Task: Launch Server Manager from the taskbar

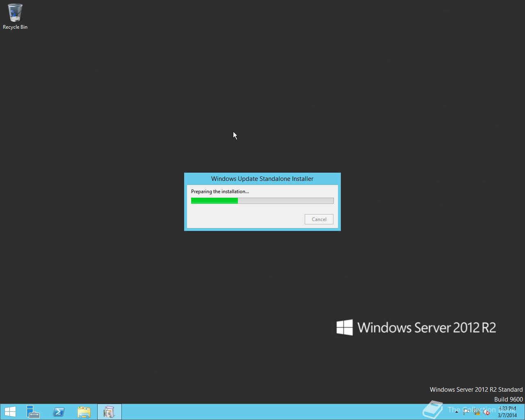Action: pos(33,412)
